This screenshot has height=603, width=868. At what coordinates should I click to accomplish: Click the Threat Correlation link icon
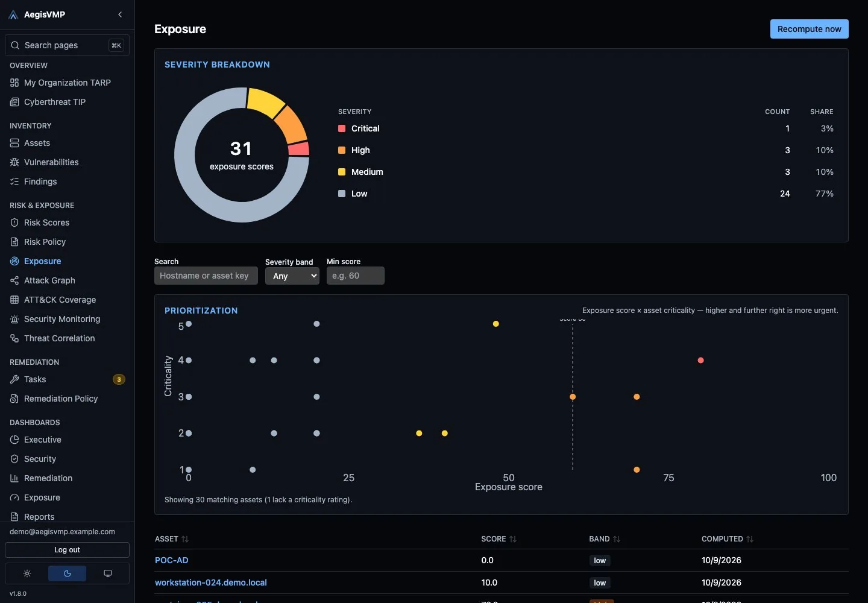tap(14, 338)
